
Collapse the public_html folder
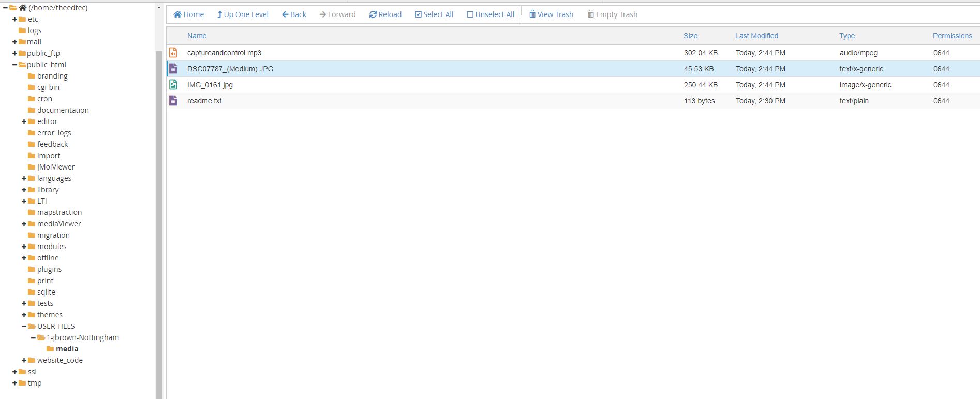14,65
